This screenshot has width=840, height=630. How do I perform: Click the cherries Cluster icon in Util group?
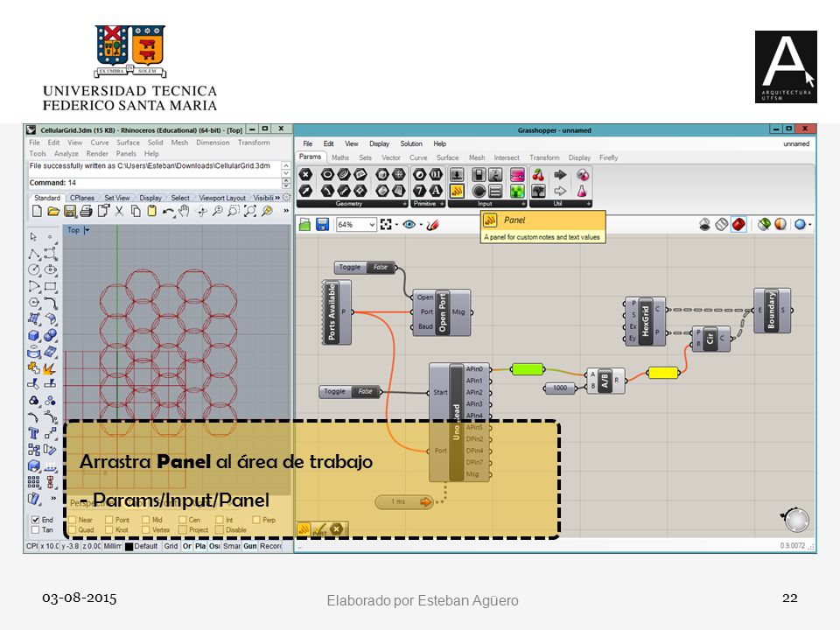click(x=538, y=175)
